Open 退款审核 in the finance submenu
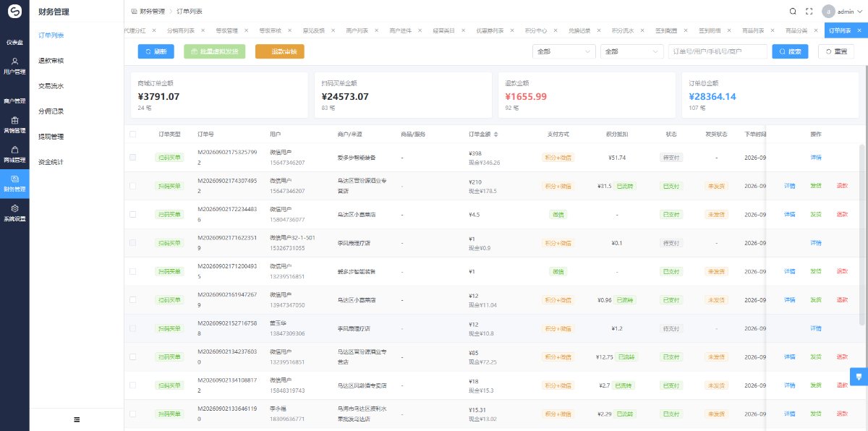The width and height of the screenshot is (868, 431). coord(51,60)
